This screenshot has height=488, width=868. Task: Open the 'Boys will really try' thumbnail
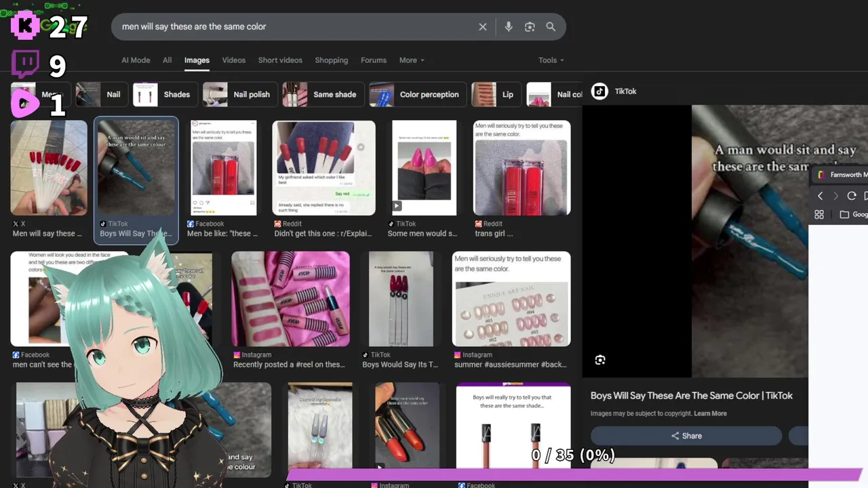tap(513, 427)
